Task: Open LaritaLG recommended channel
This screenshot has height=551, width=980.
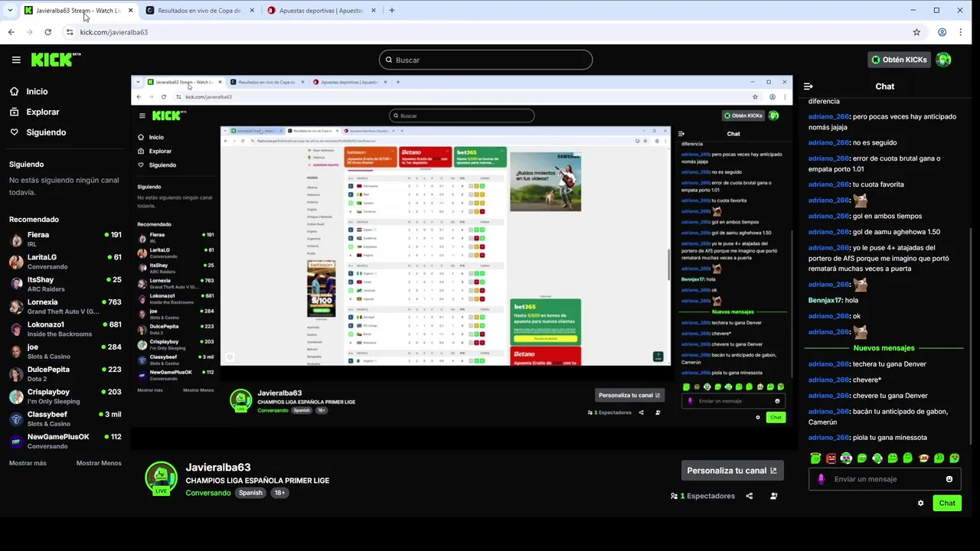Action: [65, 262]
